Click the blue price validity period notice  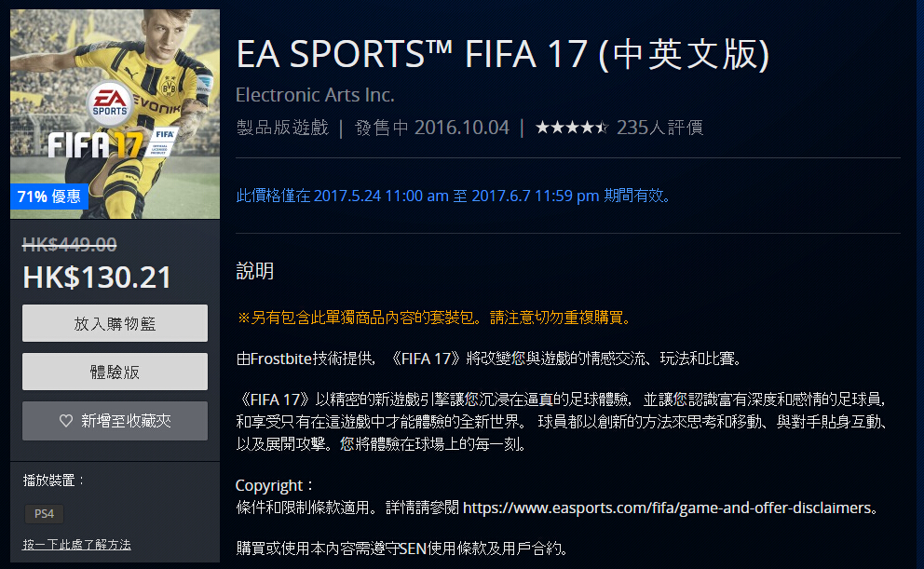tap(454, 196)
